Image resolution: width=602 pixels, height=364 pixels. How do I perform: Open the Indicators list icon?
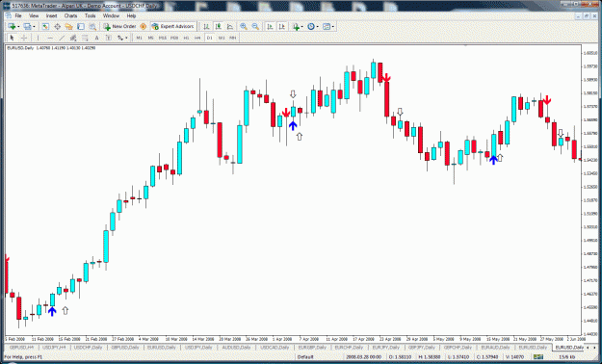click(296, 27)
